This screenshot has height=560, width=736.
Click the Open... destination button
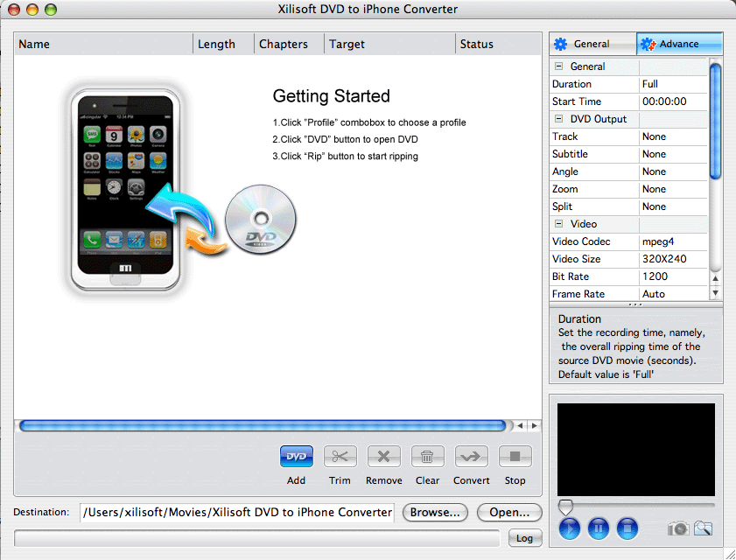pyautogui.click(x=509, y=512)
